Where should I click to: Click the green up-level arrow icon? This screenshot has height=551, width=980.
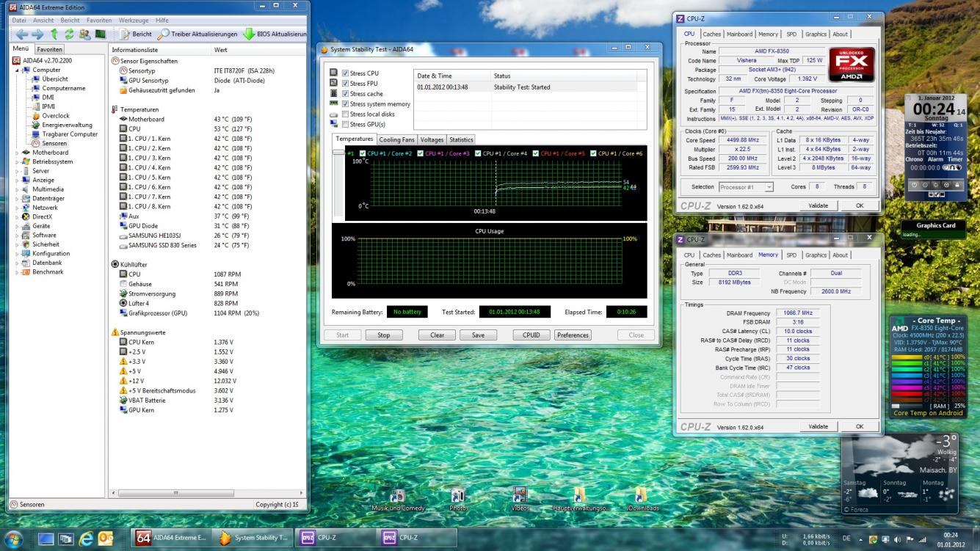click(54, 34)
